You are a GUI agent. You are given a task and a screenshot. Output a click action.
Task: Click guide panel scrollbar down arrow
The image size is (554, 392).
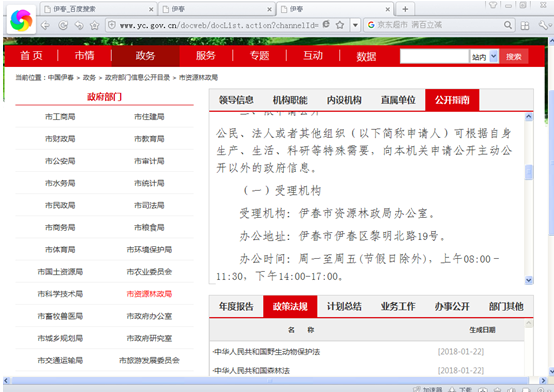[x=529, y=280]
